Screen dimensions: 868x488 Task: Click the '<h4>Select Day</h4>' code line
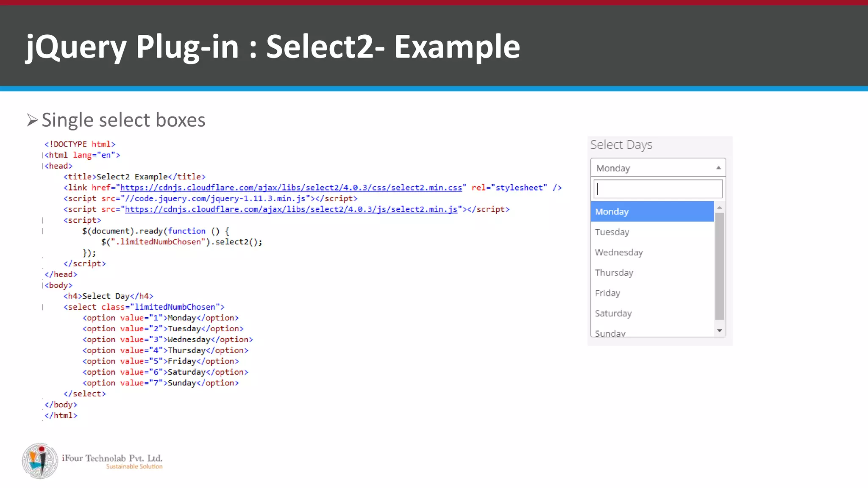(x=108, y=296)
